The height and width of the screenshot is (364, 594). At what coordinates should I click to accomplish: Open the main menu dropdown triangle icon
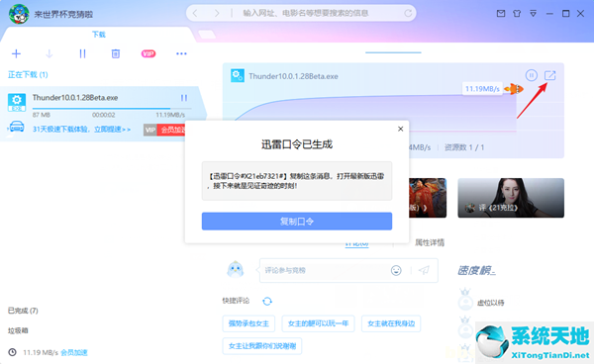(533, 14)
